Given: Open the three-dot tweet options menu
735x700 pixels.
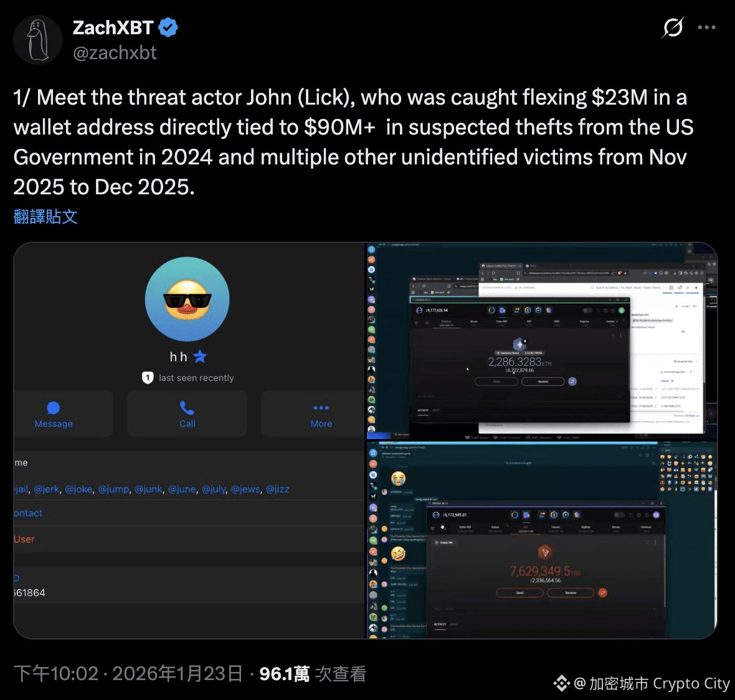Looking at the screenshot, I should click(706, 27).
